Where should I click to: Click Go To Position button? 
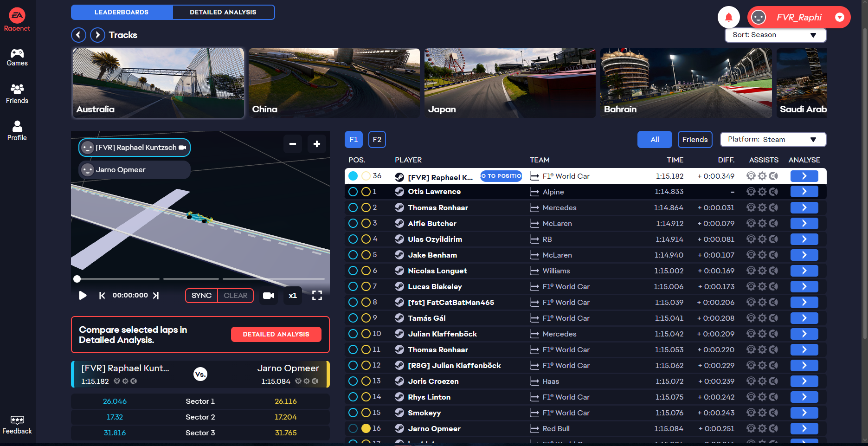coord(502,176)
